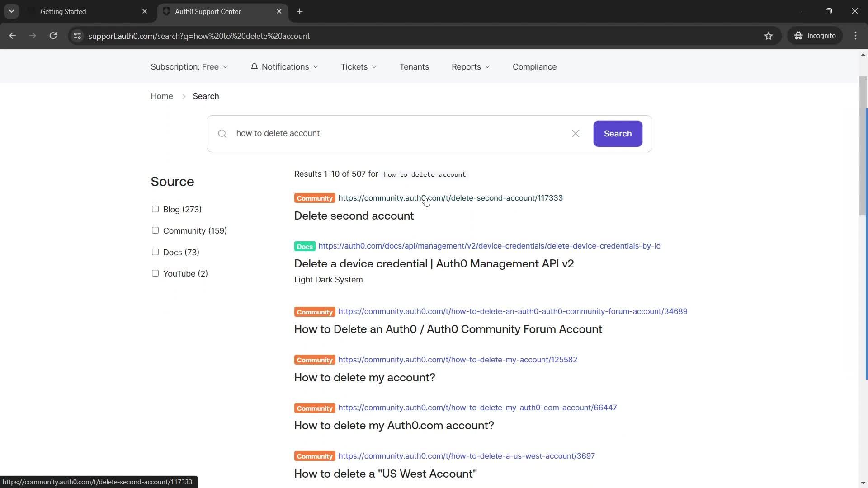
Task: Close the Auth0 Support Center tab
Action: [279, 11]
